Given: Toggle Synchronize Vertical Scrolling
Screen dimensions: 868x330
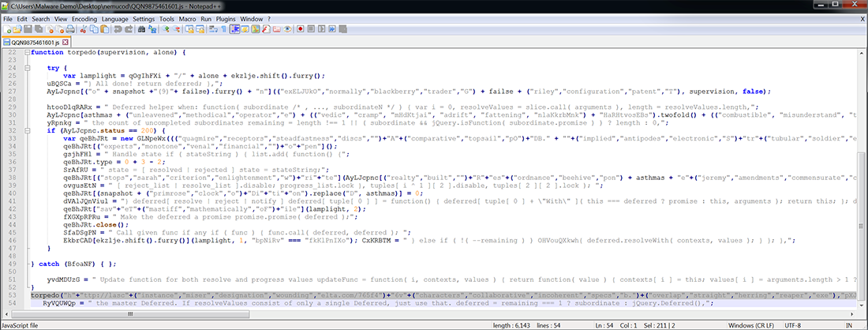Looking at the screenshot, I should tap(189, 28).
